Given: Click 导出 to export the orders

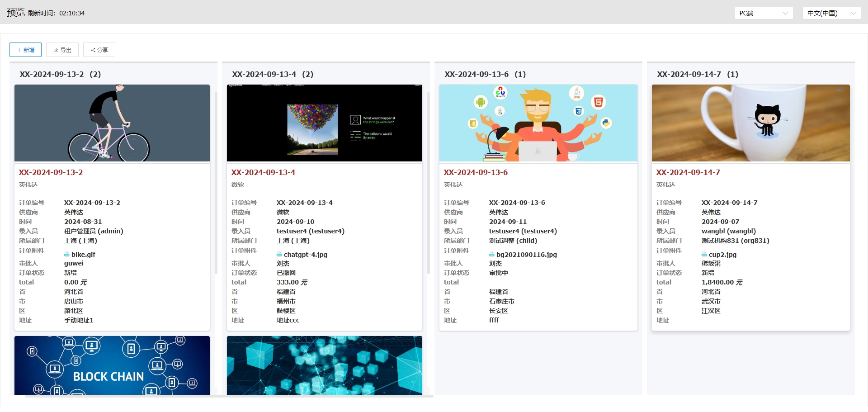Looking at the screenshot, I should click(x=62, y=50).
